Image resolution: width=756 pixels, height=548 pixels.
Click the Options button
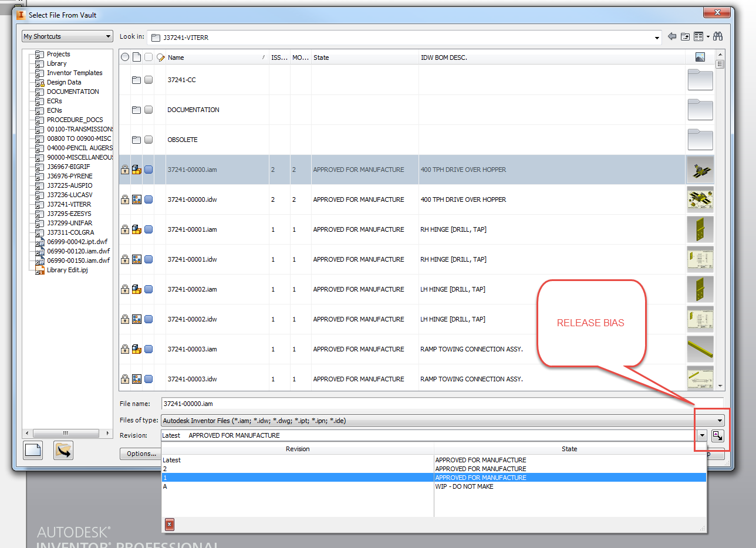point(141,453)
